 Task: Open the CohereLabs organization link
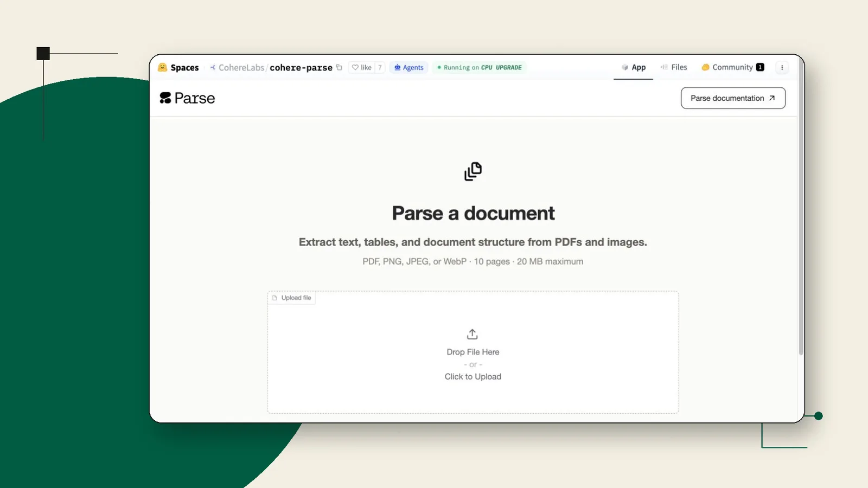click(x=241, y=67)
